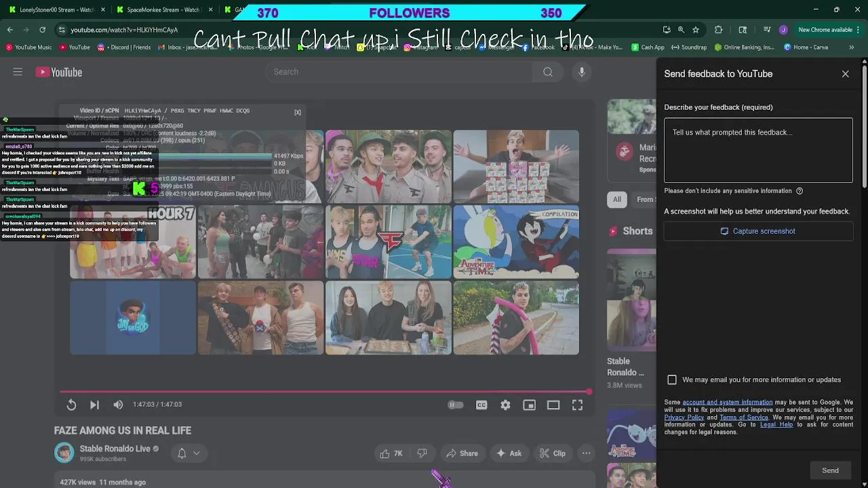
Task: Open the Cash App bookmark
Action: pyautogui.click(x=648, y=47)
